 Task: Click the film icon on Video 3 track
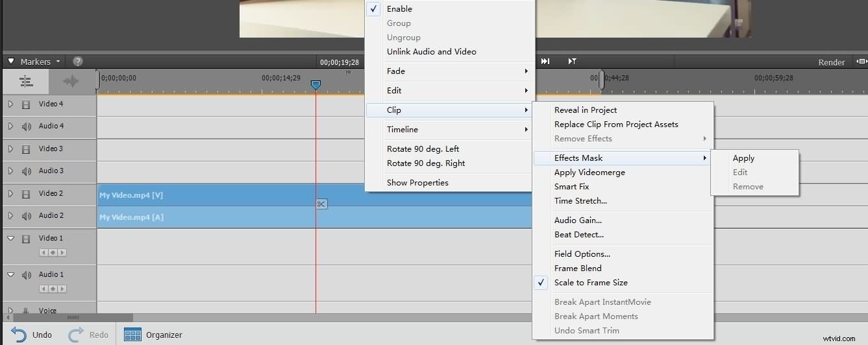pos(27,149)
